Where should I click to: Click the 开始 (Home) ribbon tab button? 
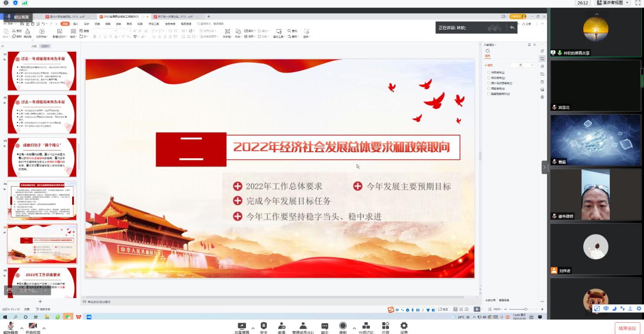[65, 24]
